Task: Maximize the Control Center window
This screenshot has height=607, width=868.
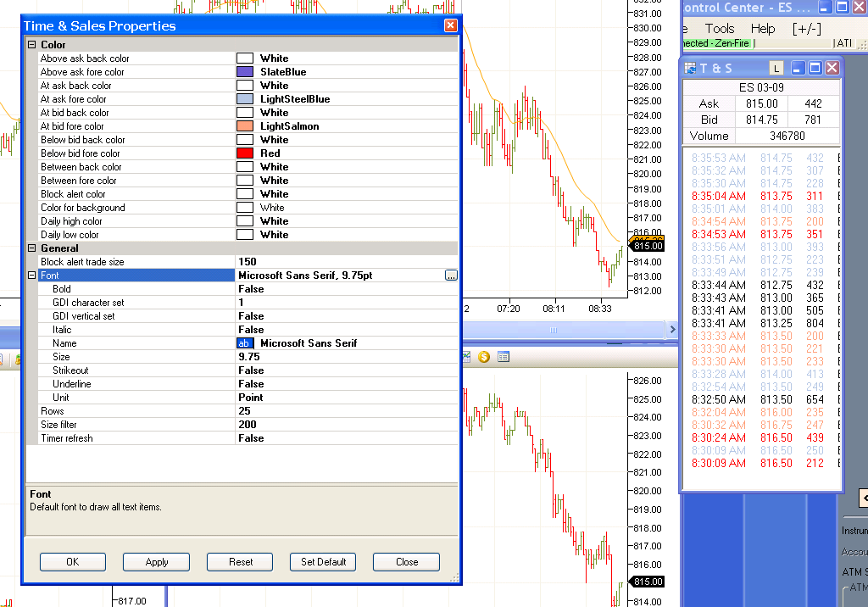Action: coord(842,7)
